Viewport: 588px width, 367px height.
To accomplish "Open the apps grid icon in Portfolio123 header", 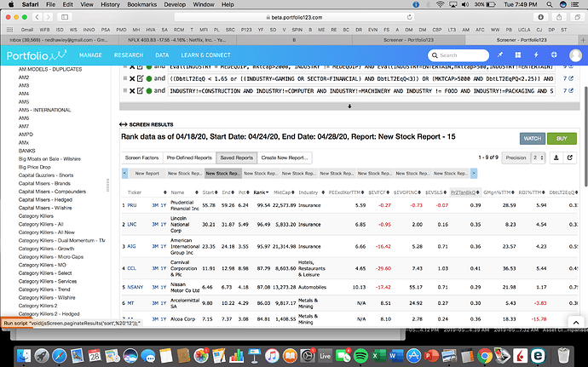I will [x=518, y=55].
